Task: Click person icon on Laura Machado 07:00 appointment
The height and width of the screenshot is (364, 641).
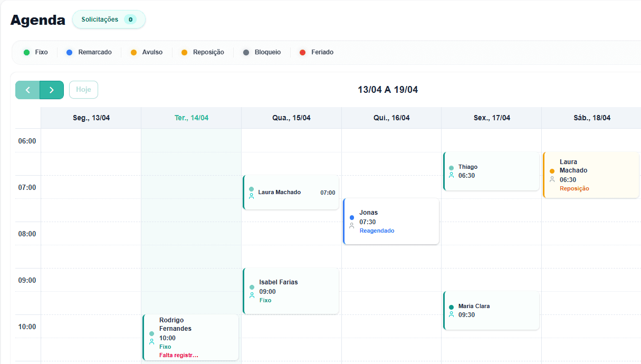Action: [x=252, y=196]
